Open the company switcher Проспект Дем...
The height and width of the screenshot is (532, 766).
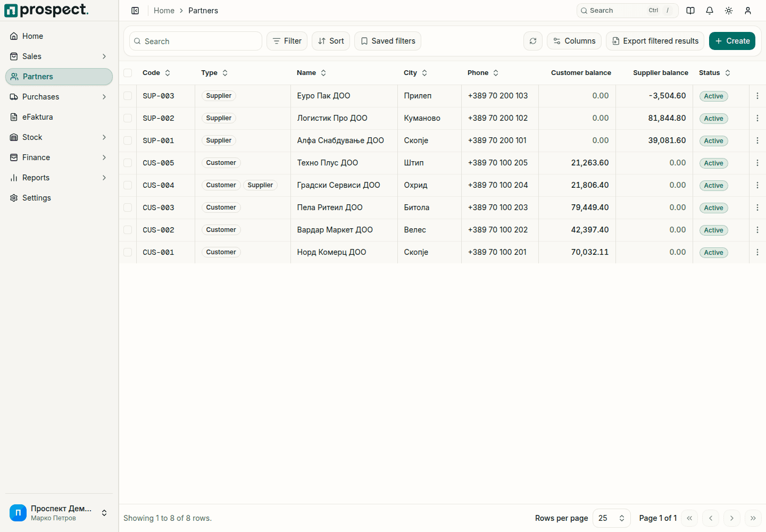[x=59, y=513]
